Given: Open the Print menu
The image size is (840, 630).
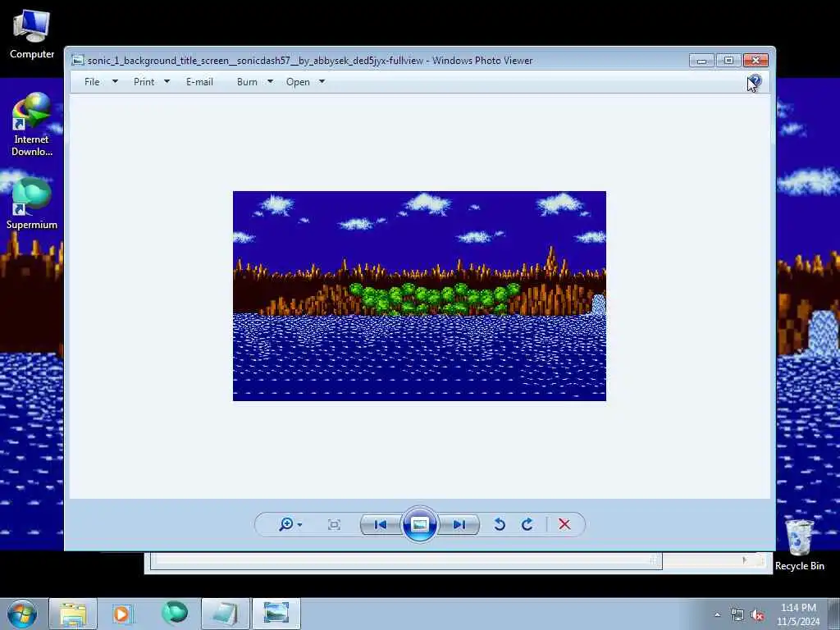Looking at the screenshot, I should 144,82.
